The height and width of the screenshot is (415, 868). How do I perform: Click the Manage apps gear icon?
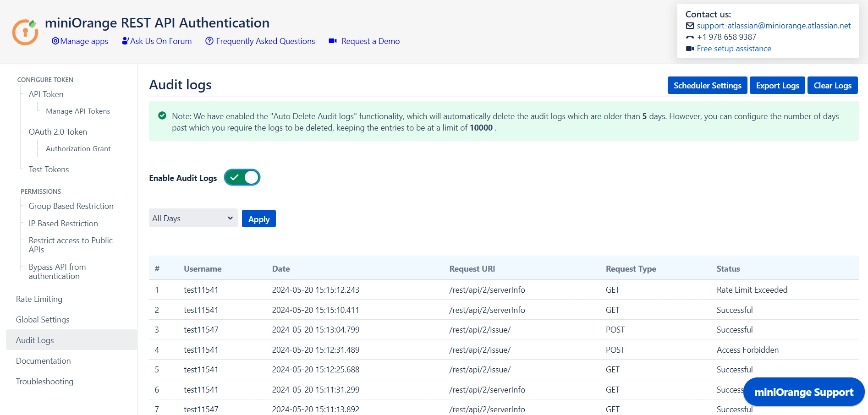click(55, 41)
